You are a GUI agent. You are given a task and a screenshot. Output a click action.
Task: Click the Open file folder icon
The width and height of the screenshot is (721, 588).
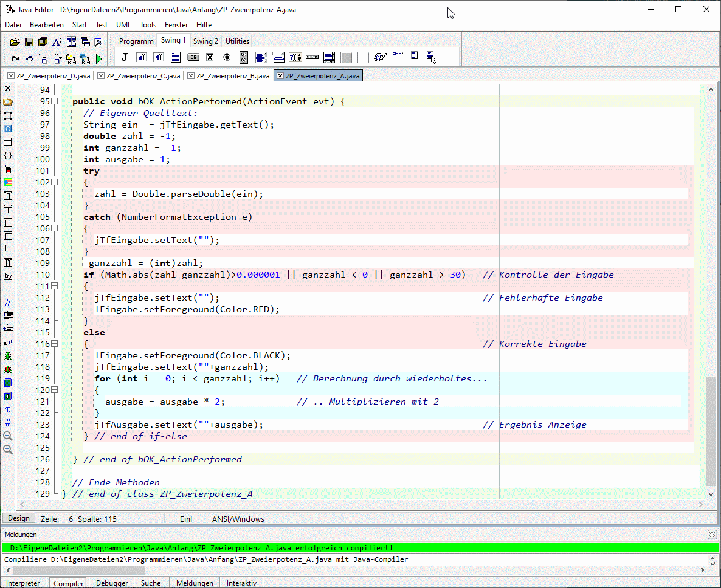(15, 42)
